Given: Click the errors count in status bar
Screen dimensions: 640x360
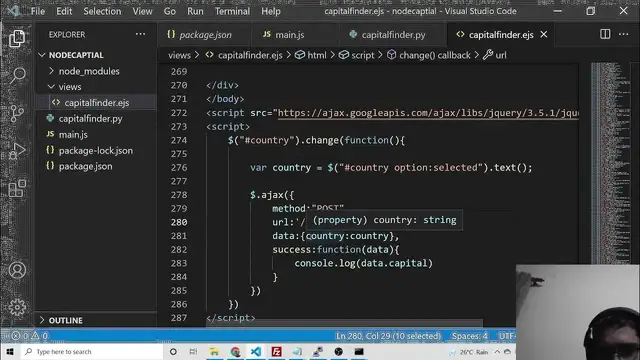Looking at the screenshot, I should pyautogui.click(x=20, y=336).
